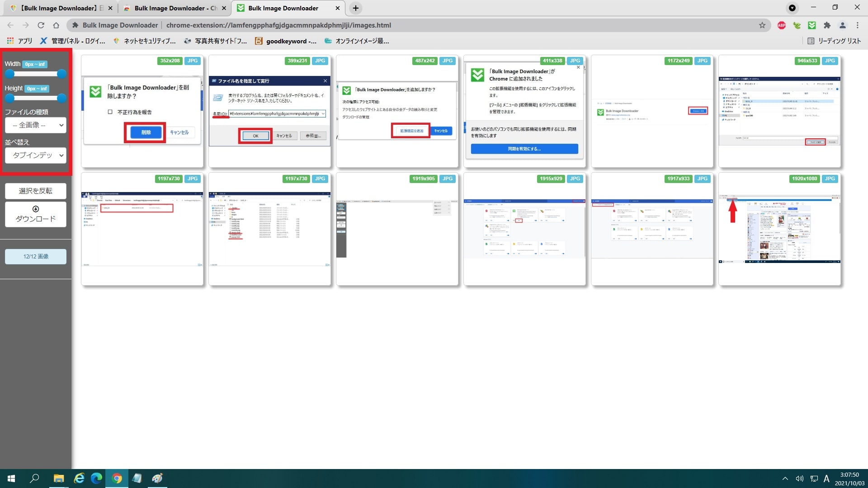
Task: Click the IME input mode indicator A
Action: pyautogui.click(x=826, y=479)
